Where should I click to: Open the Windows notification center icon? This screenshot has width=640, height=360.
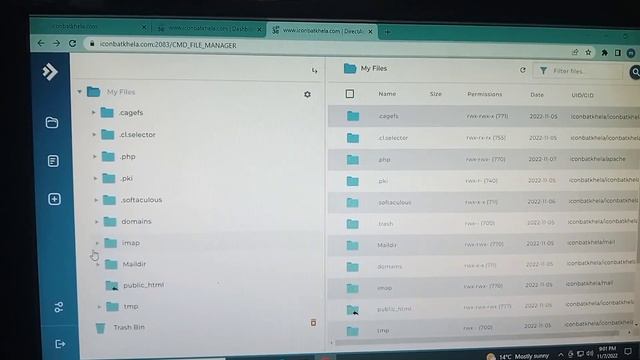pos(628,351)
